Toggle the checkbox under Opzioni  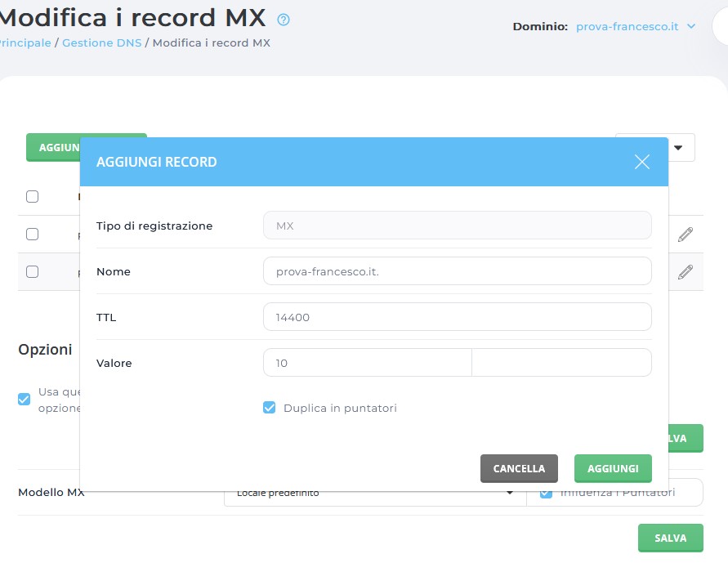[x=25, y=400]
